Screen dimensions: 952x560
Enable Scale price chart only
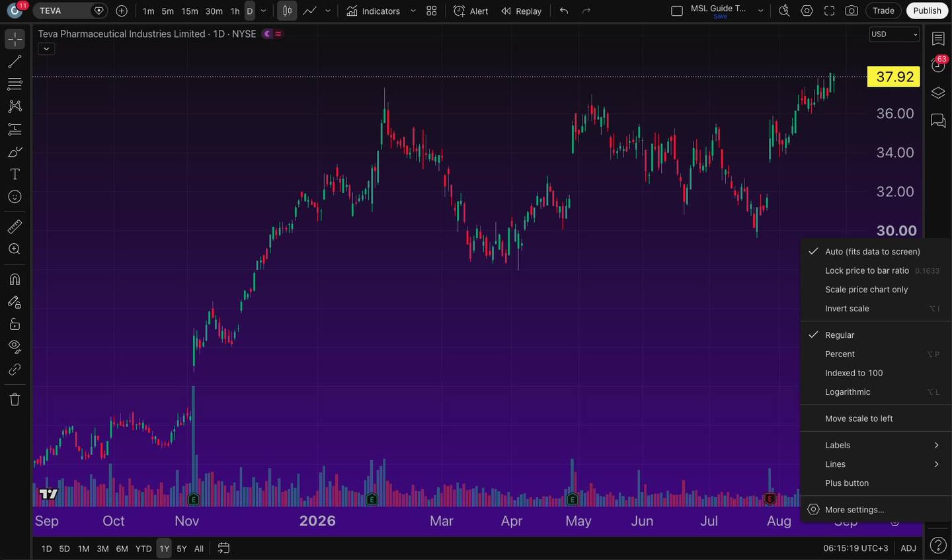pyautogui.click(x=876, y=290)
